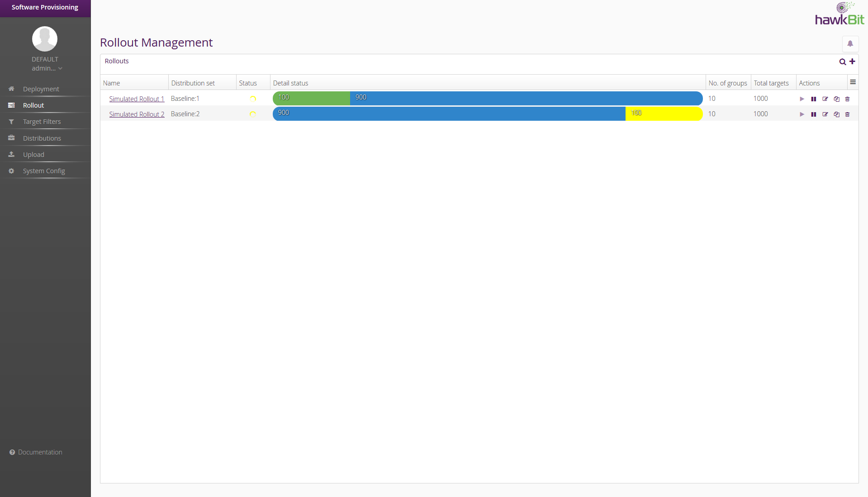Viewport: 868px width, 497px height.
Task: Edit Simulated Rollout 1
Action: pyautogui.click(x=825, y=99)
